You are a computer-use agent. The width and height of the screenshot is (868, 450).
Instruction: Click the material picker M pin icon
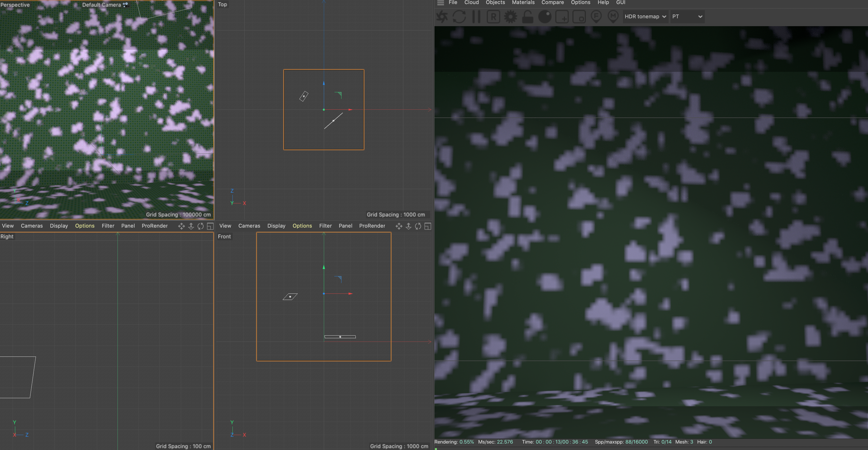613,16
